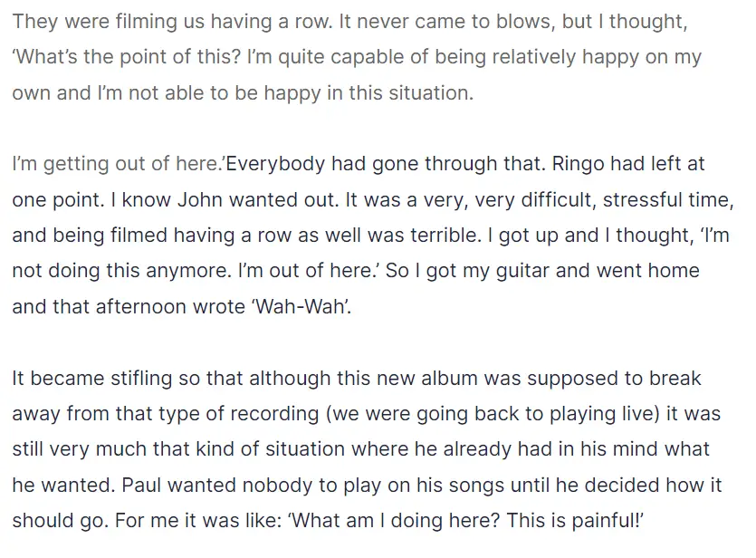Click the words 'I'm getting out of here'

click(116, 165)
